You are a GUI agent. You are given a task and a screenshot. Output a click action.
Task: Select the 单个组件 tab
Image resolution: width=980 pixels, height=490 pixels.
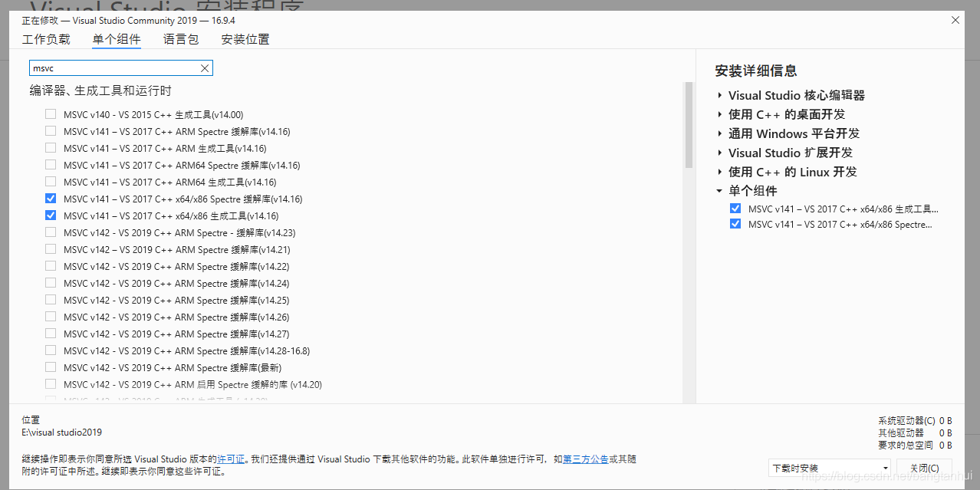click(x=117, y=39)
